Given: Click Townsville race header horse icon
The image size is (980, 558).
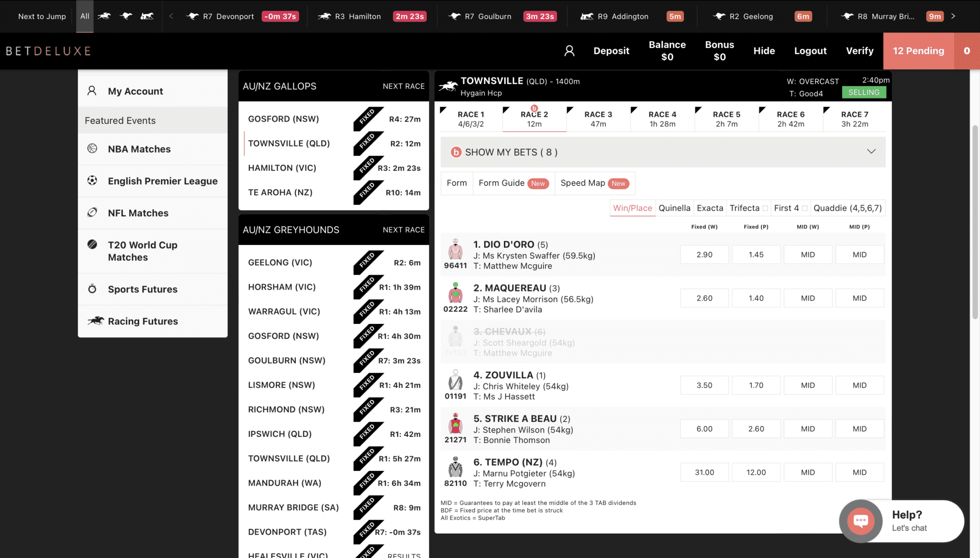Looking at the screenshot, I should click(448, 86).
